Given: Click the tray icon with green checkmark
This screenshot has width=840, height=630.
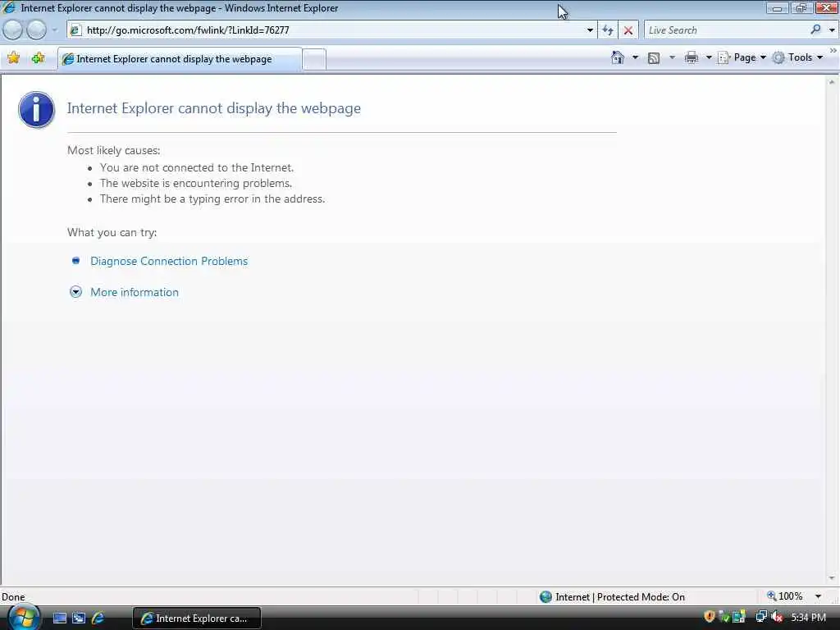Looking at the screenshot, I should click(x=724, y=617).
